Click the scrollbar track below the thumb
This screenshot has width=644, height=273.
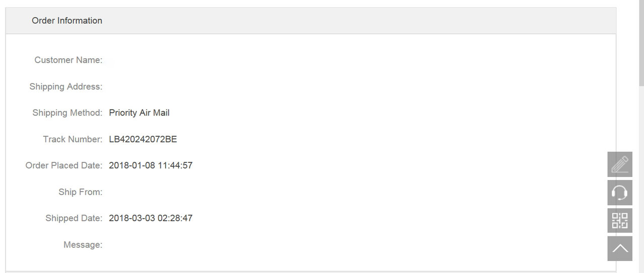641,181
